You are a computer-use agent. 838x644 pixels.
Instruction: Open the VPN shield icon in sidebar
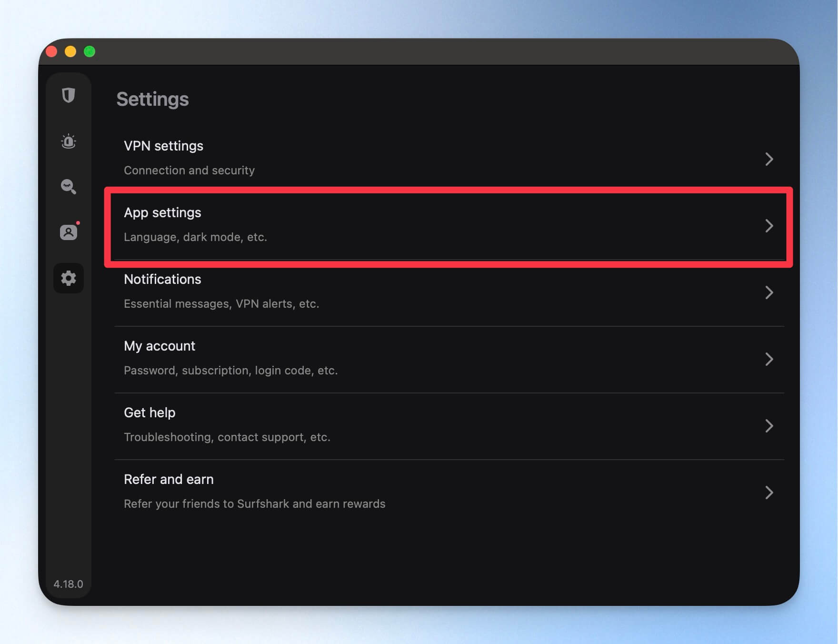69,95
